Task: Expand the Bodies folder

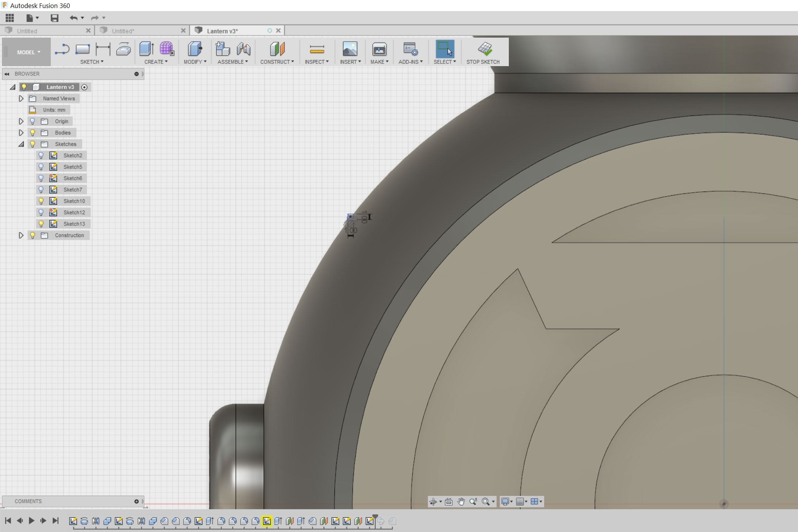Action: point(21,133)
